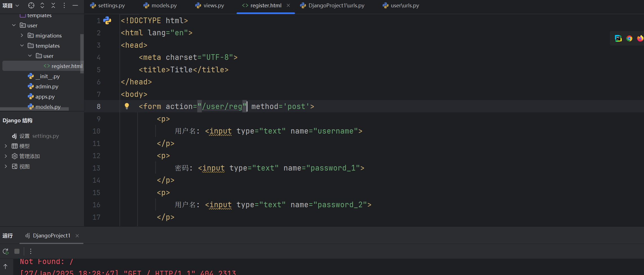
Task: Open preview in built-in PyCharm browser icon
Action: (618, 38)
